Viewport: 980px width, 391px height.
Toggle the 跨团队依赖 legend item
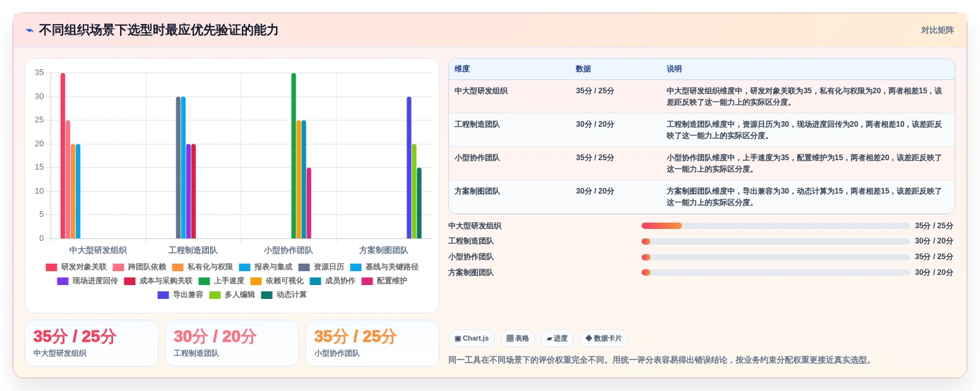[139, 267]
